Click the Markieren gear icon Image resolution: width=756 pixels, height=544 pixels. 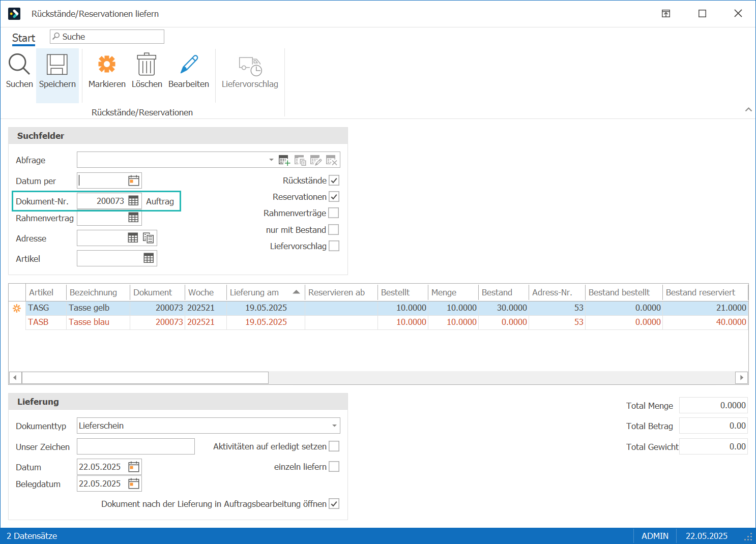coord(107,65)
